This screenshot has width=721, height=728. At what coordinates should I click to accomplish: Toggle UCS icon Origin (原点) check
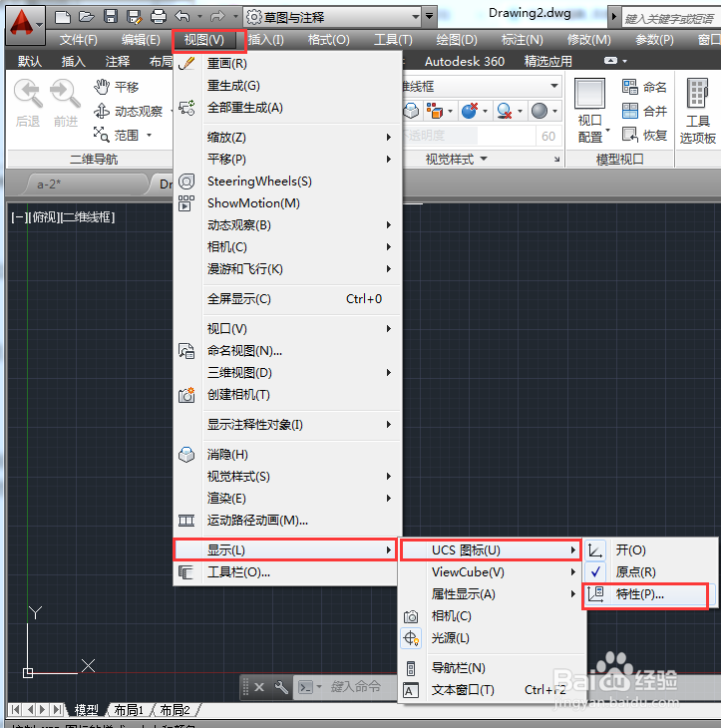(648, 572)
